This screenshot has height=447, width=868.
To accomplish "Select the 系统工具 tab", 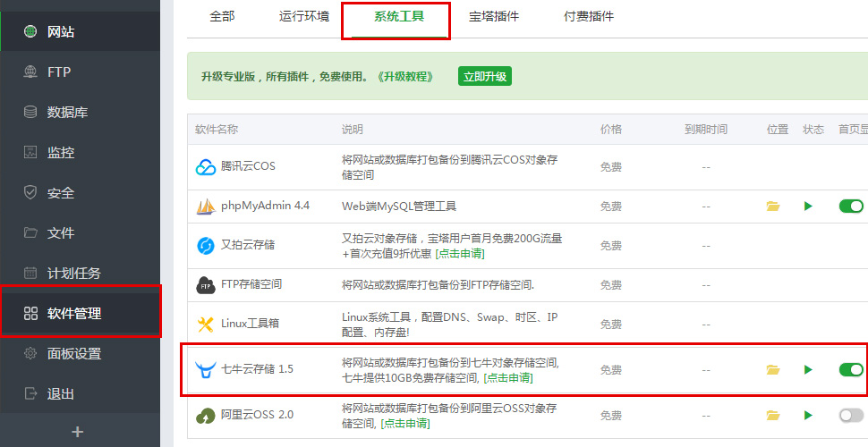I will pos(399,17).
